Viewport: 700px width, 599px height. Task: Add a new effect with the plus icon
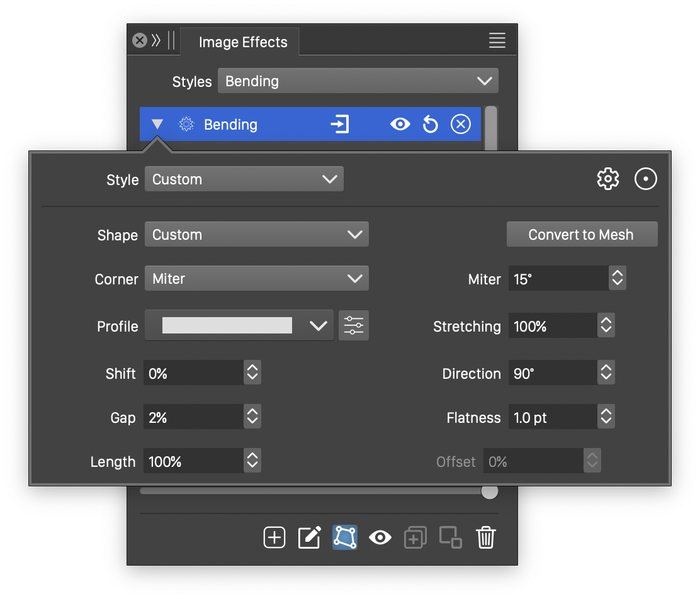(274, 538)
